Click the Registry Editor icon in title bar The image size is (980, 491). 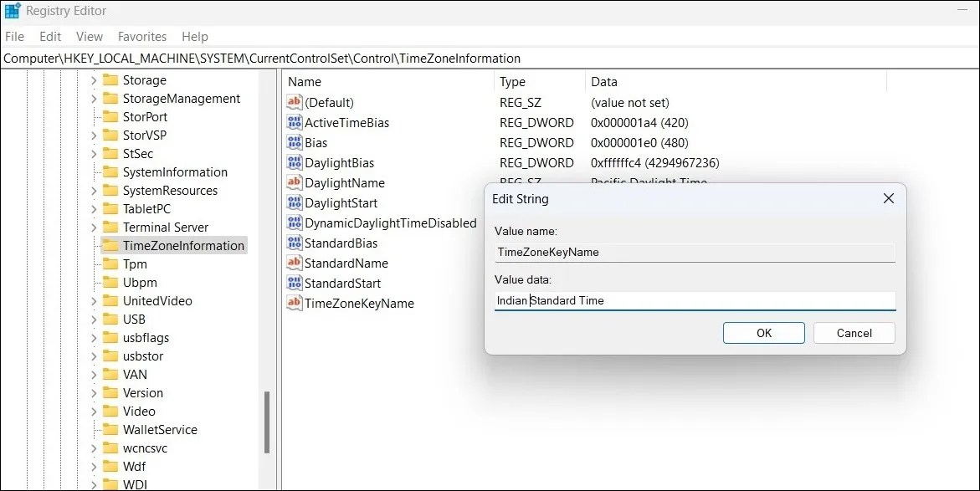pos(12,10)
